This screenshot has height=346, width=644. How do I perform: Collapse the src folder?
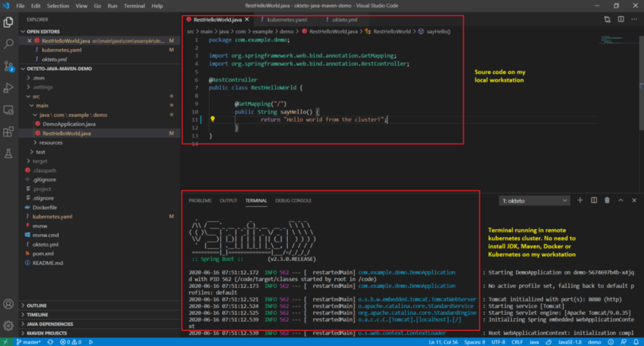36,96
